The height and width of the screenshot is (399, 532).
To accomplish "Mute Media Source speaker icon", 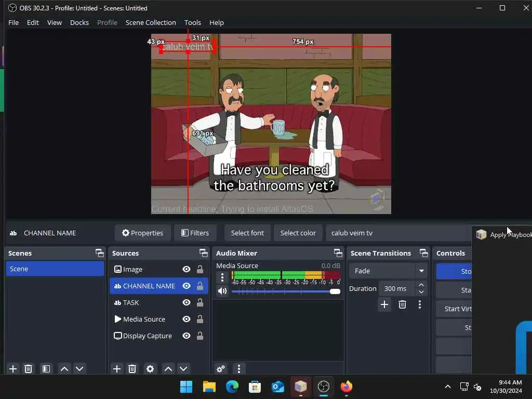I will 222,291.
